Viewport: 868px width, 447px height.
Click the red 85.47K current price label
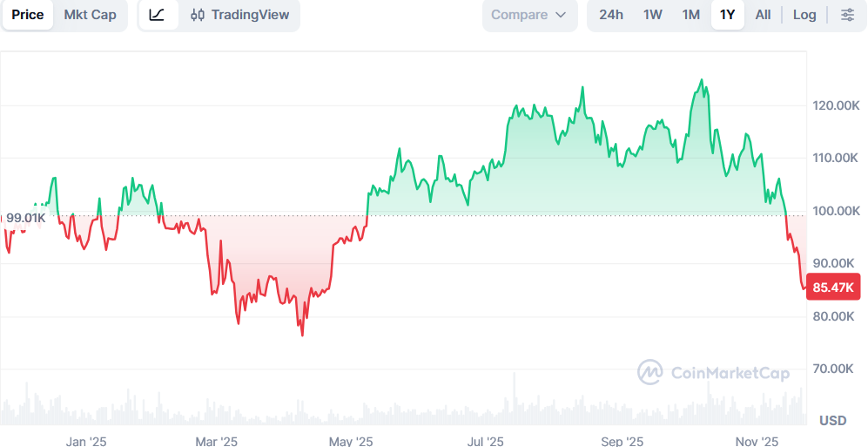[833, 287]
